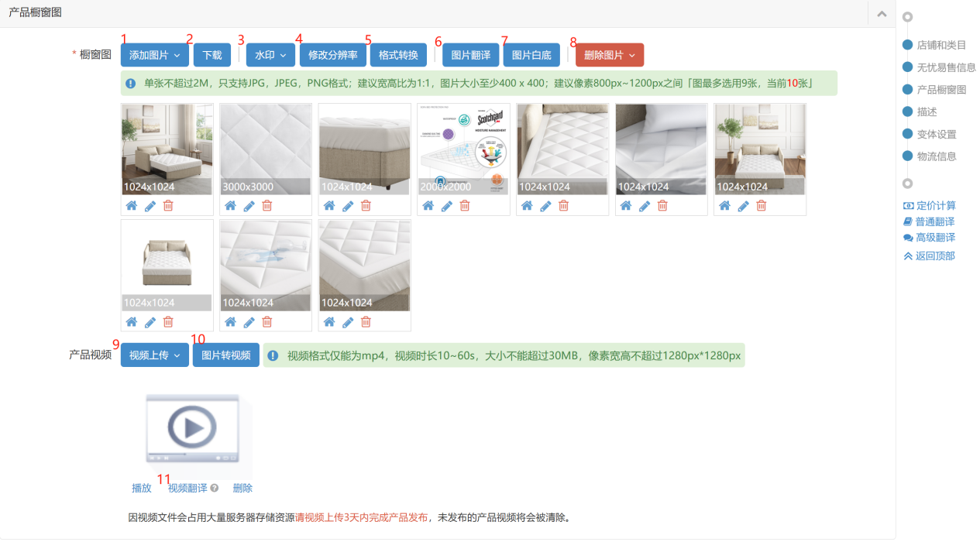The image size is (980, 542).
Task: Click the trash icon under the Scotchgard 2000x2000 image
Action: pyautogui.click(x=465, y=206)
